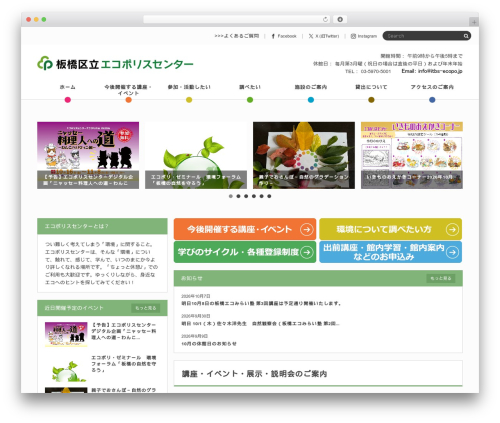Select the sixth carousel pagination dot
Image resolution: width=500 pixels, height=423 pixels.
pos(269,196)
